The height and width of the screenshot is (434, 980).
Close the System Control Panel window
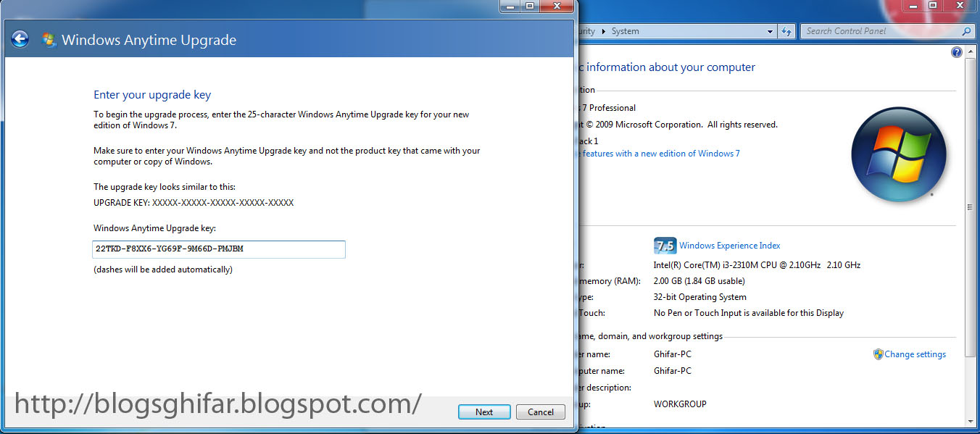(x=959, y=5)
